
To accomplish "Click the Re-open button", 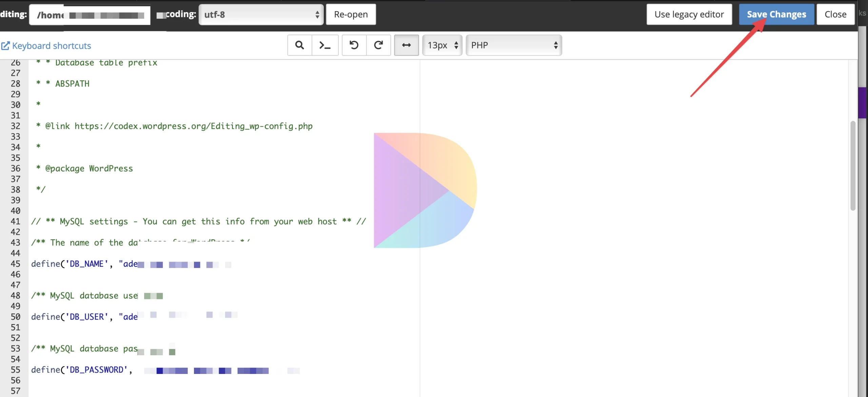I will pos(351,15).
